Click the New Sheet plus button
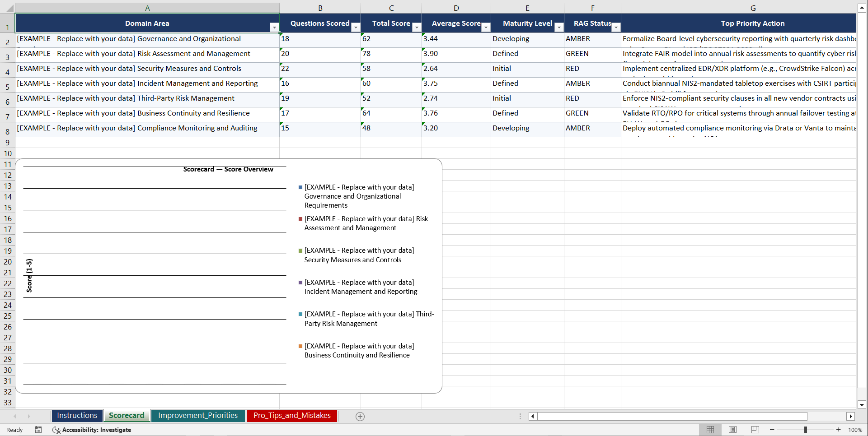Screen dimensions: 868x436 360,416
